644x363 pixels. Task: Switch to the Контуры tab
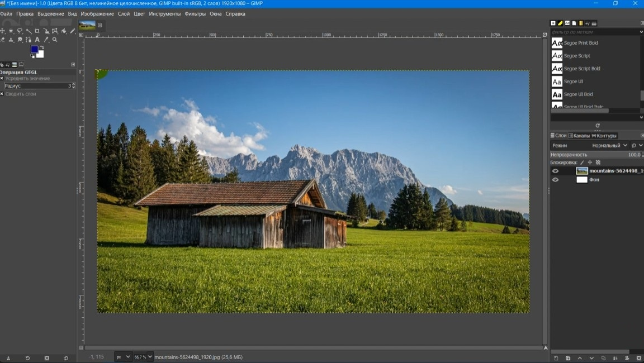[x=604, y=136]
